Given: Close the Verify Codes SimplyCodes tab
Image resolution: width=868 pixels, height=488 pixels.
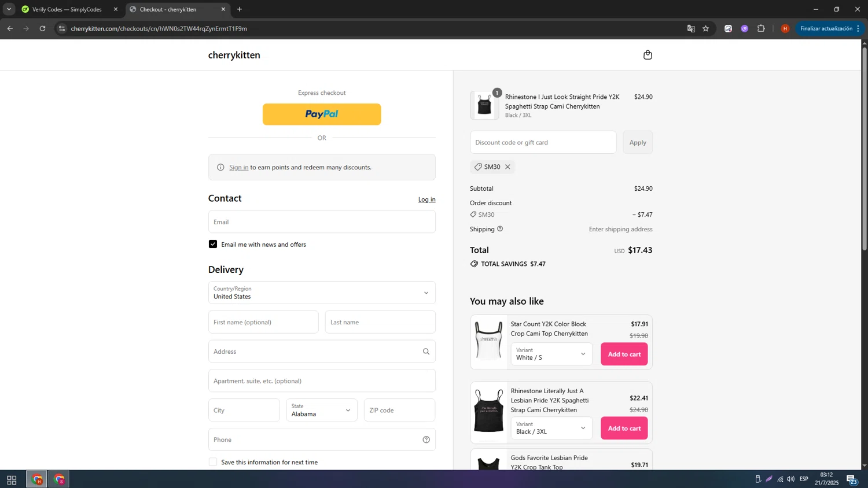Looking at the screenshot, I should point(116,9).
